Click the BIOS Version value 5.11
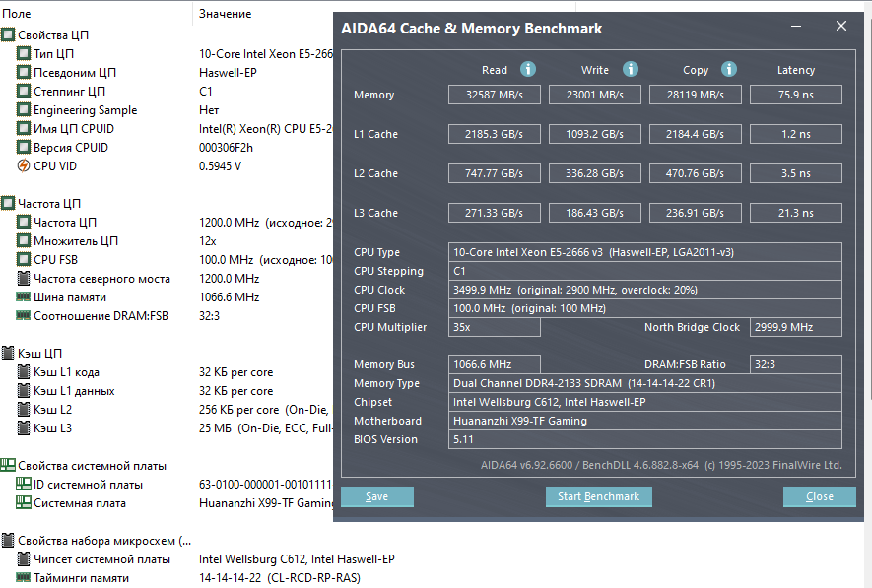Viewport: 872px width, 588px height. (x=645, y=439)
